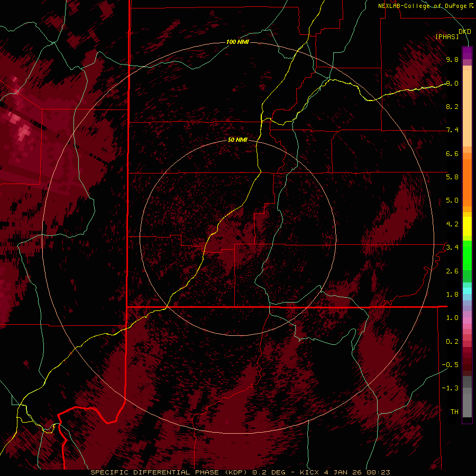Click the 5.8 scale value

(x=452, y=177)
